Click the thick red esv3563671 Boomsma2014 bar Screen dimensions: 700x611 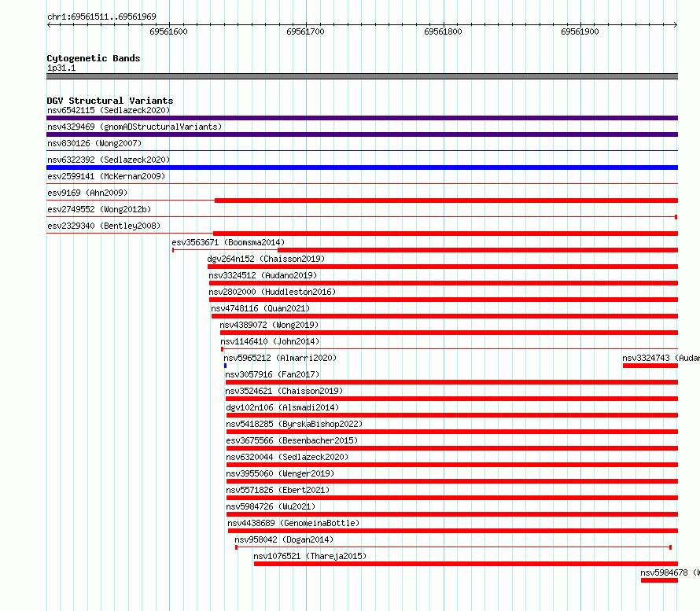click(x=477, y=250)
